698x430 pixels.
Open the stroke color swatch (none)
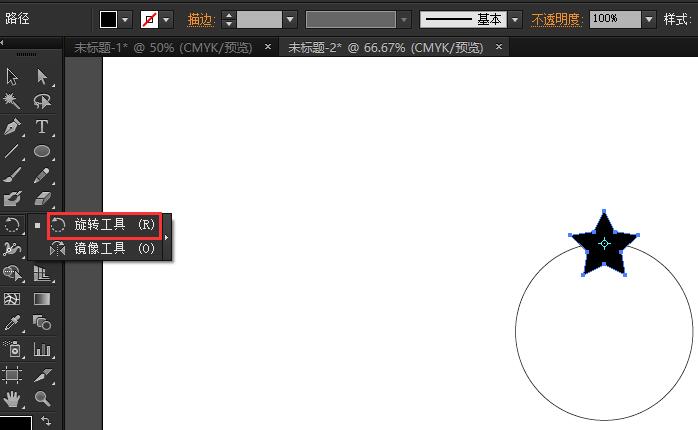click(149, 19)
